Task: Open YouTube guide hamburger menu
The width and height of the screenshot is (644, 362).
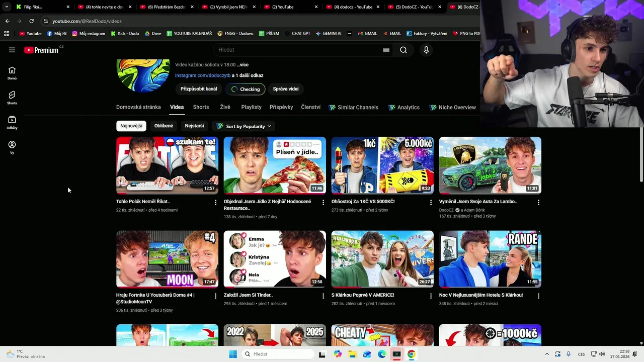Action: pos(12,50)
